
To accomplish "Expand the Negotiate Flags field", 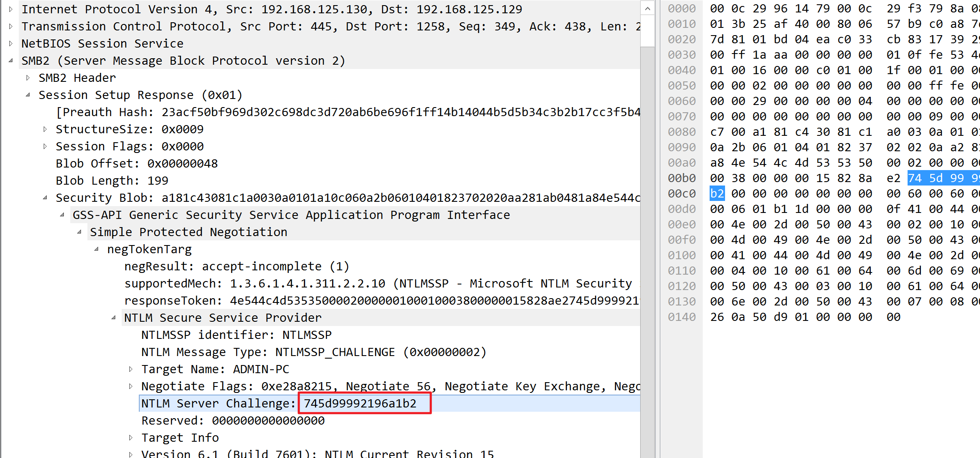I will coord(131,386).
